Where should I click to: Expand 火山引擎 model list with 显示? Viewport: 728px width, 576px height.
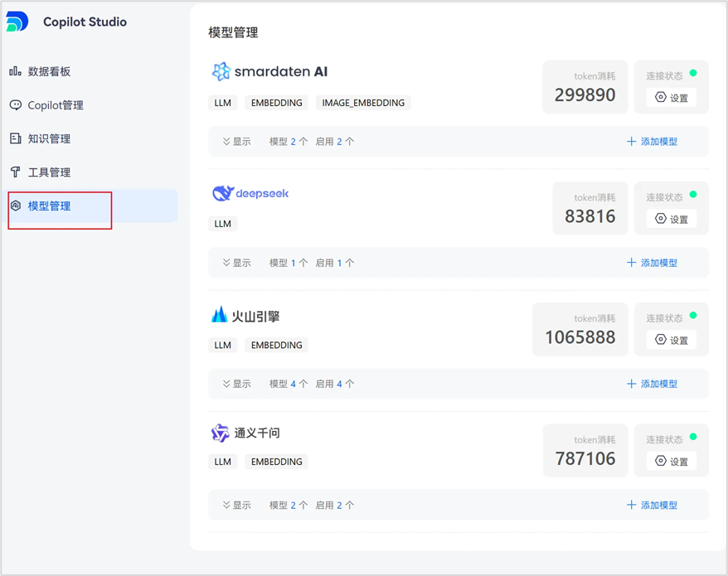click(237, 384)
